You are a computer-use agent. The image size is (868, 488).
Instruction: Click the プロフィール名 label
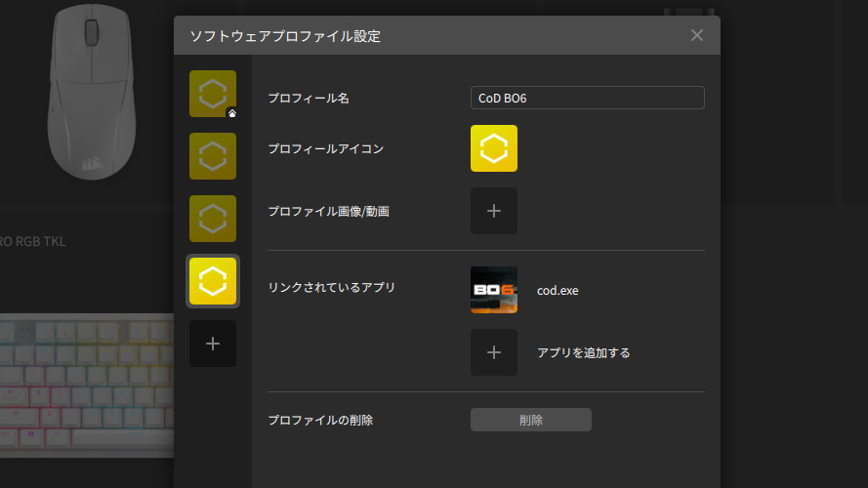309,99
